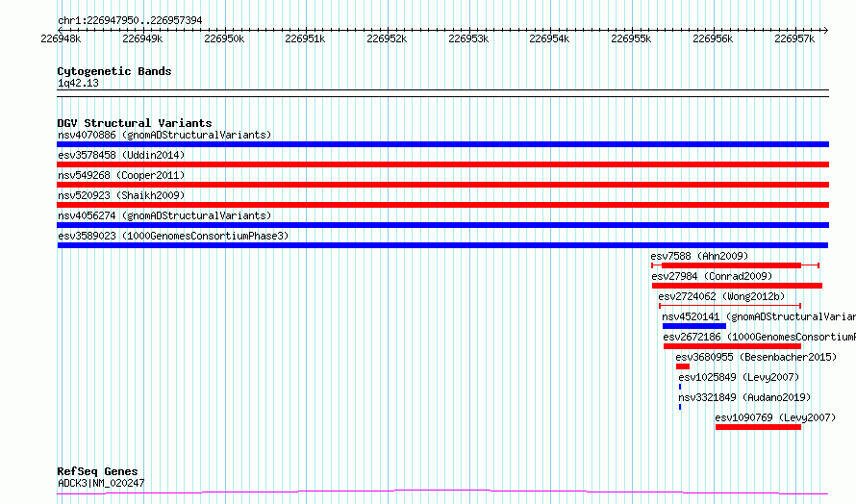Select variant label esv3589023 (1000GenomesConsortiumPhase3)
Image resolution: width=856 pixels, height=504 pixels.
click(x=173, y=236)
